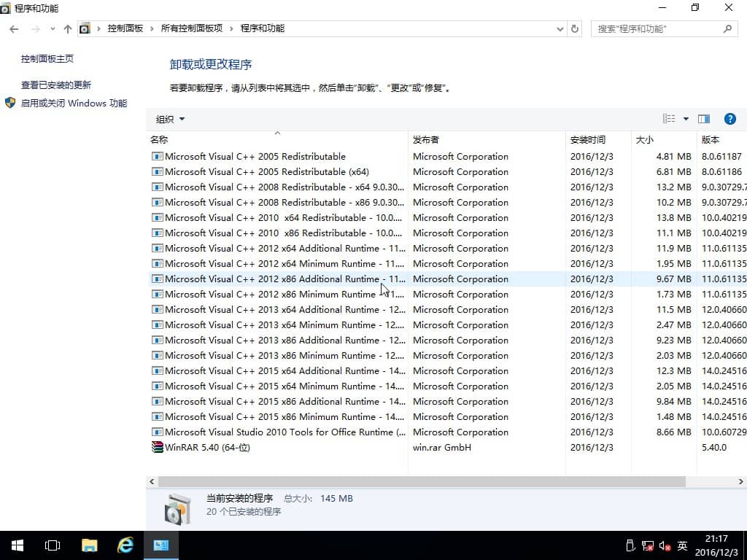This screenshot has width=747, height=560.
Task: Switch input language via 英 indicator
Action: [x=683, y=545]
